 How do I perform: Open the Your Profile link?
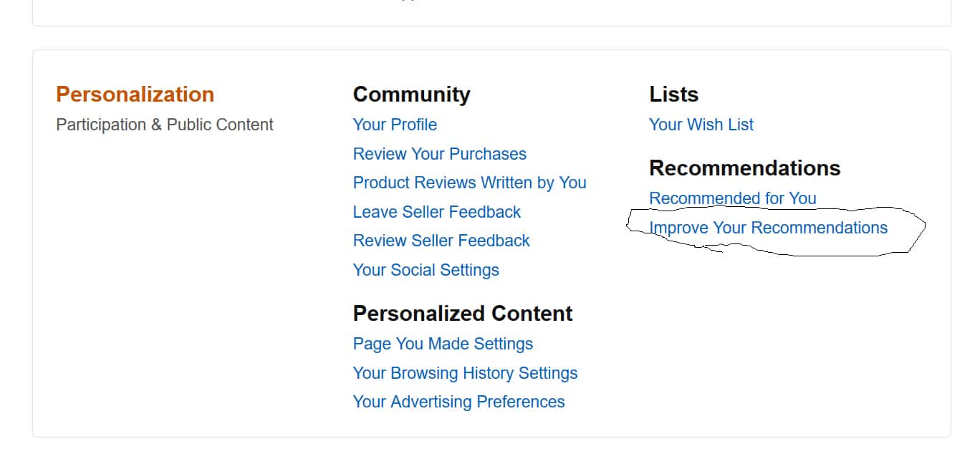tap(395, 125)
